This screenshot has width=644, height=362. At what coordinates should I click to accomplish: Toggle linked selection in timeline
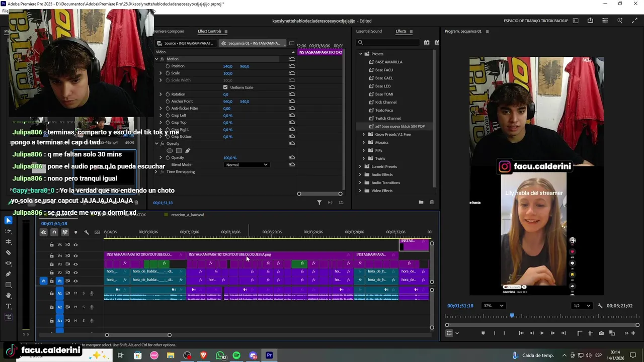click(x=65, y=232)
